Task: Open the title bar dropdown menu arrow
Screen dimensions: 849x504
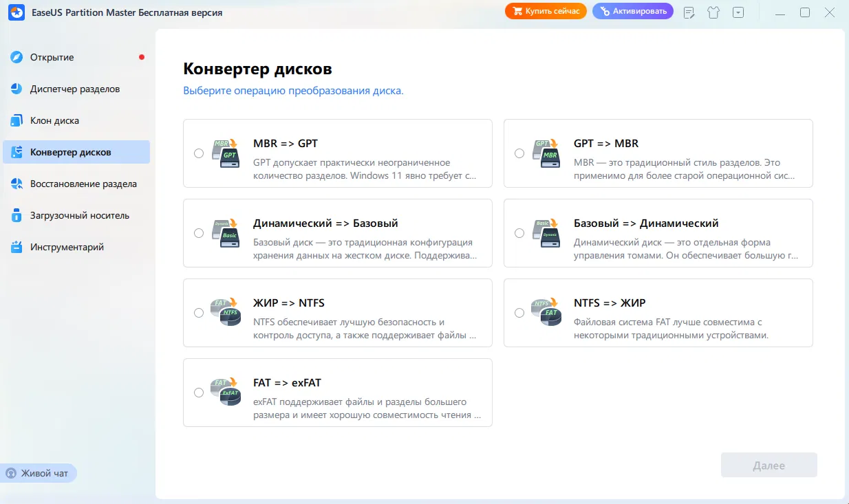Action: click(x=738, y=12)
